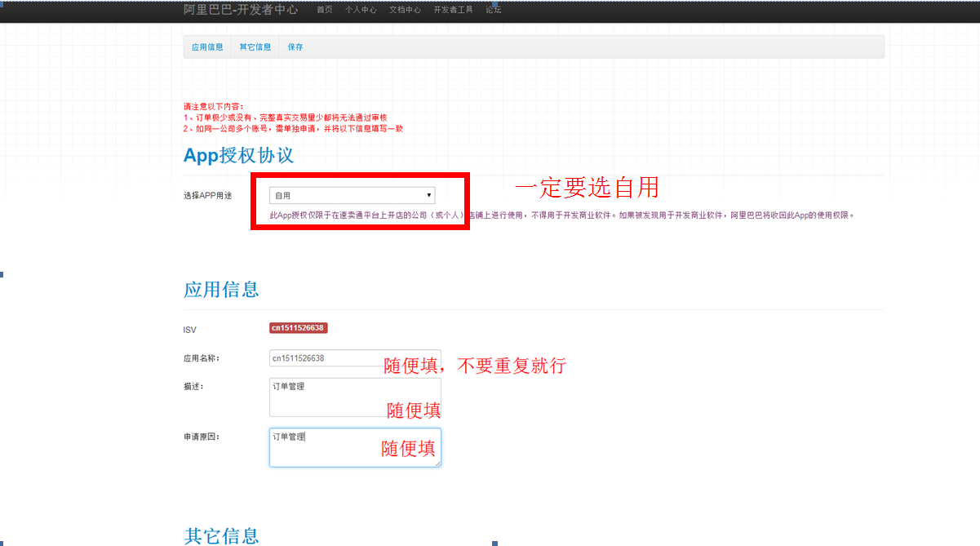
Task: Click the 应用信息 section heading
Action: coord(221,290)
